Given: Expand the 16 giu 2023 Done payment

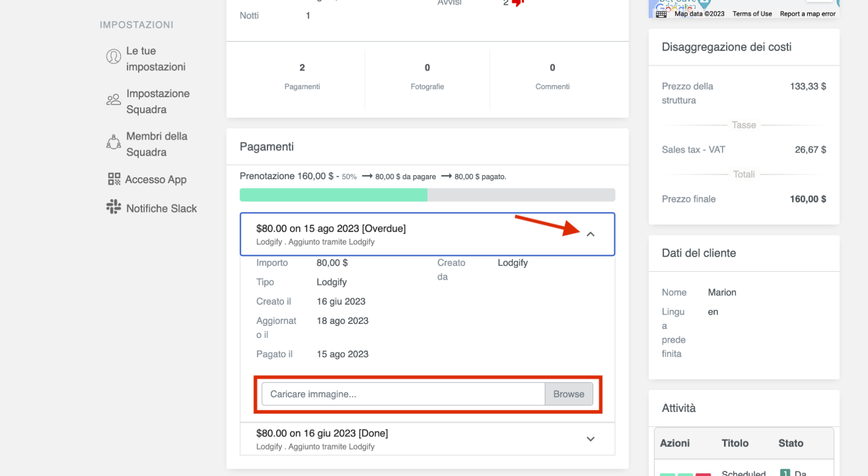Looking at the screenshot, I should 591,439.
